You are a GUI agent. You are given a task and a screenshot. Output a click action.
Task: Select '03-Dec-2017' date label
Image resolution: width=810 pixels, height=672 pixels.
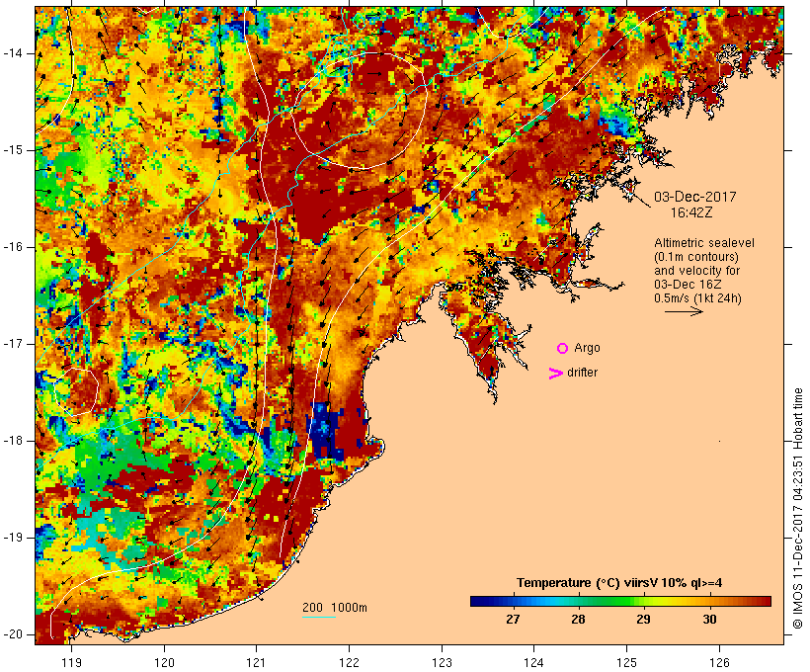click(694, 197)
